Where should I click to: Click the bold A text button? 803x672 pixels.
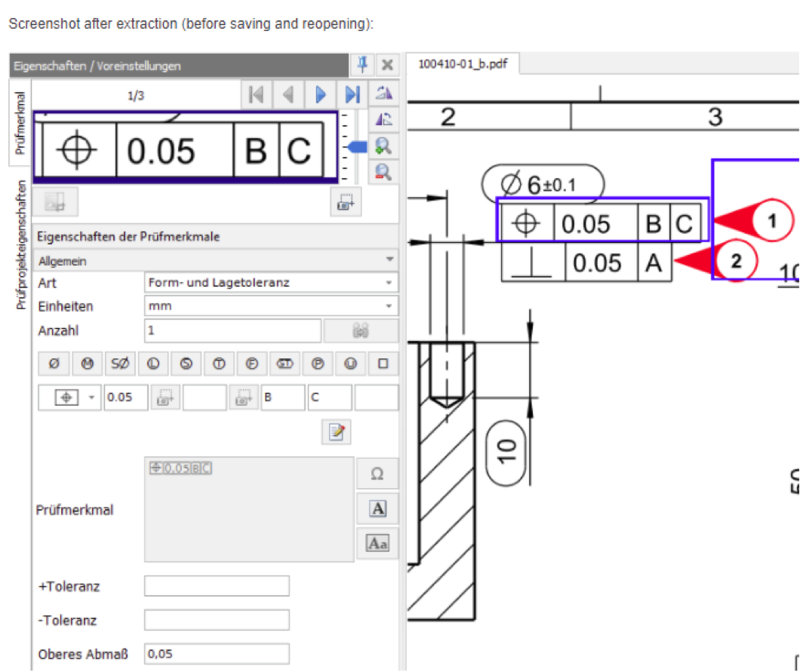pyautogui.click(x=377, y=509)
